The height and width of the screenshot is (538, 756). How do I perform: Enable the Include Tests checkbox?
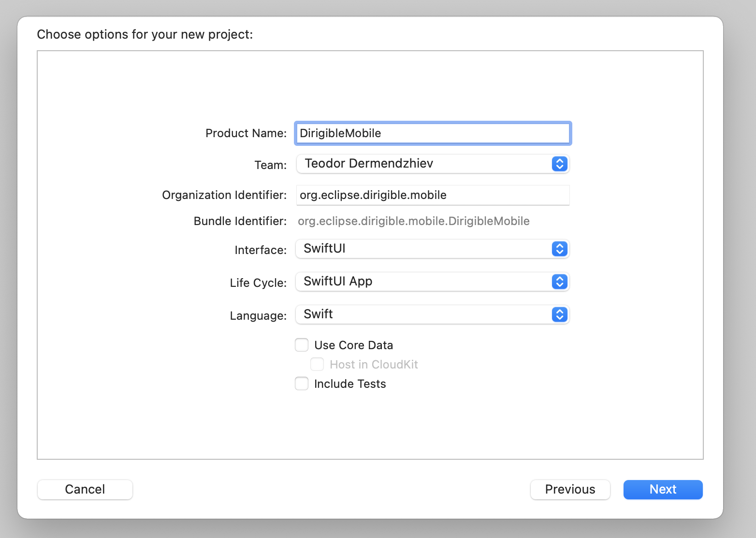[302, 383]
